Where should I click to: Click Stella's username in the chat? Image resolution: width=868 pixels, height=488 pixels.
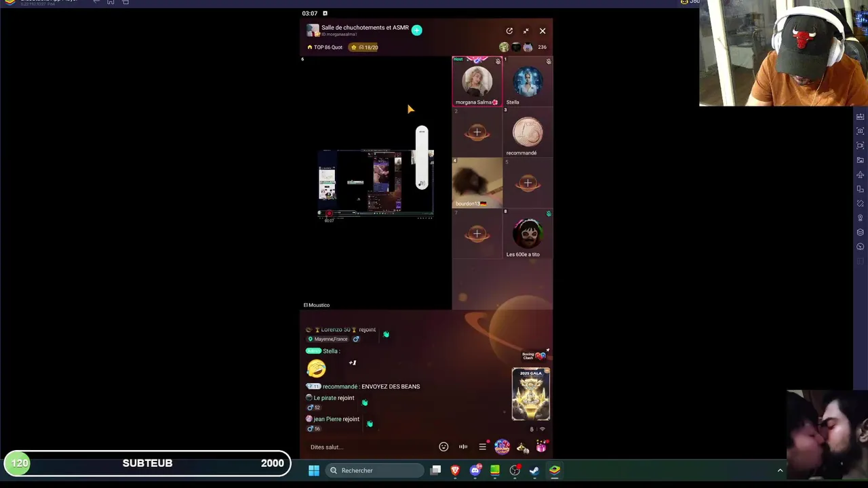click(x=330, y=351)
